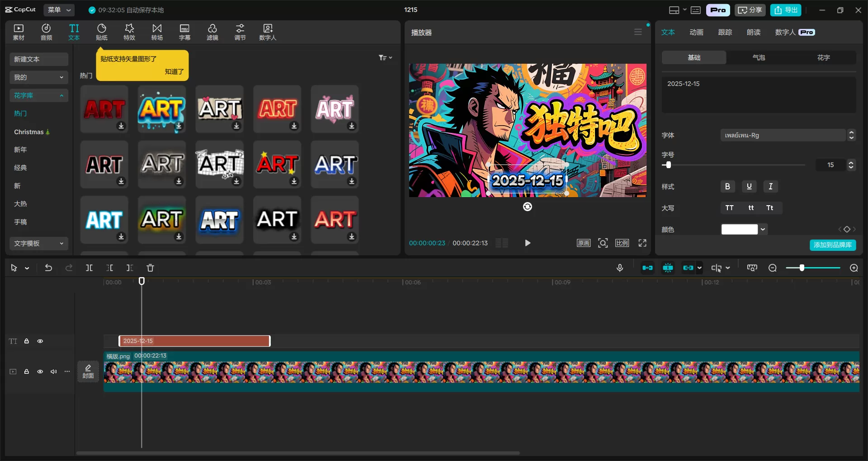Toggle visibility of the text track

[40, 341]
